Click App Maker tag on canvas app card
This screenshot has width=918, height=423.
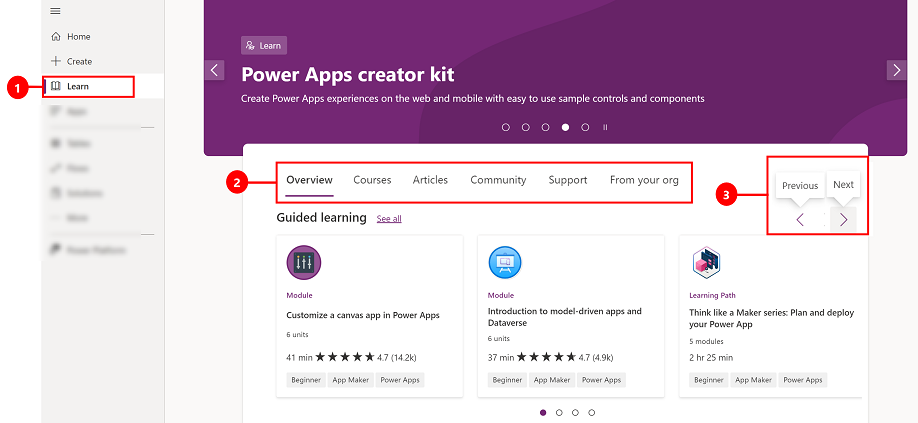point(351,380)
